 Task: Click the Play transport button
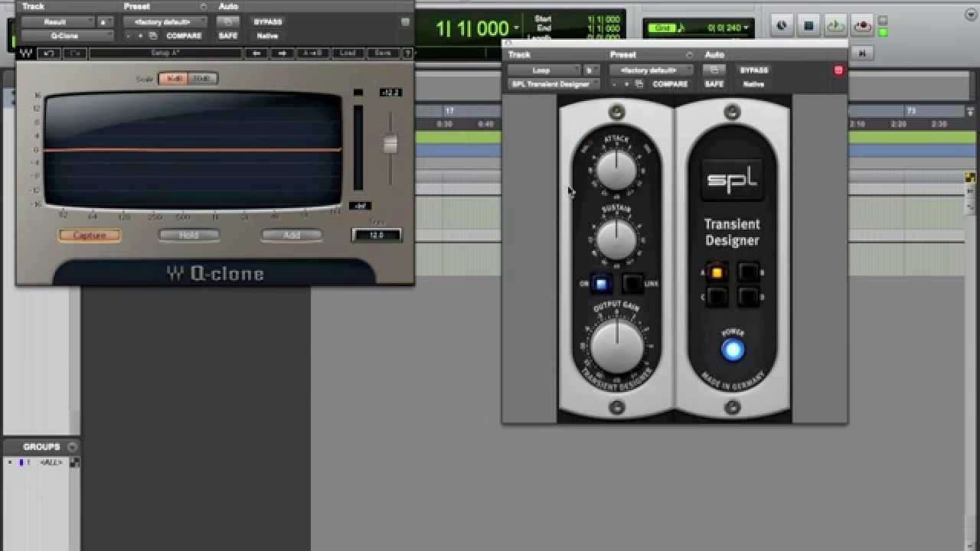point(835,26)
